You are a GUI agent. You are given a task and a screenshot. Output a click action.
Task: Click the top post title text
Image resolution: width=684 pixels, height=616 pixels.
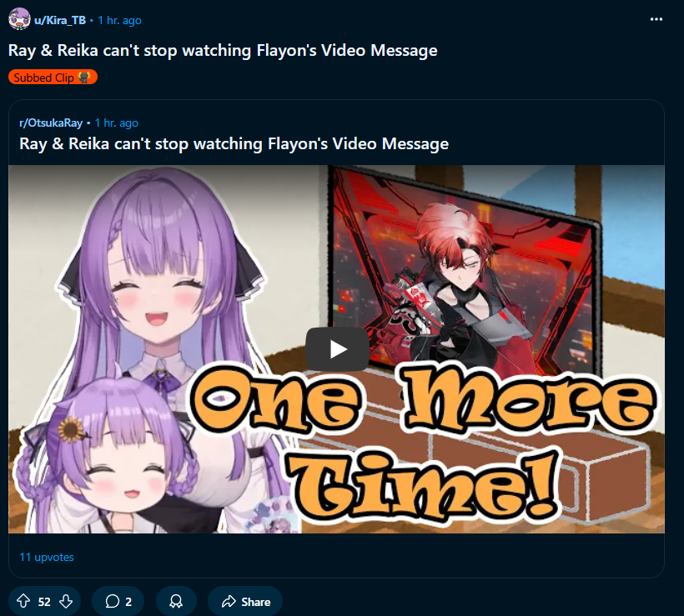click(223, 50)
